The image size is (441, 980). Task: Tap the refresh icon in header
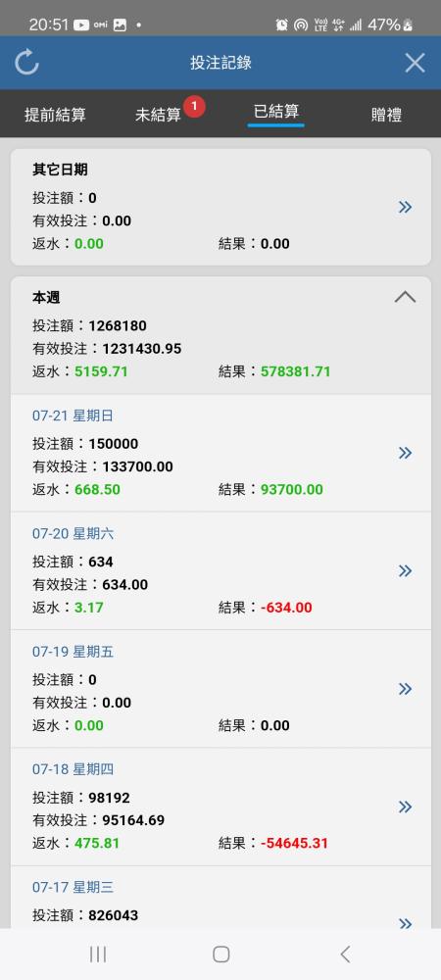click(x=26, y=63)
